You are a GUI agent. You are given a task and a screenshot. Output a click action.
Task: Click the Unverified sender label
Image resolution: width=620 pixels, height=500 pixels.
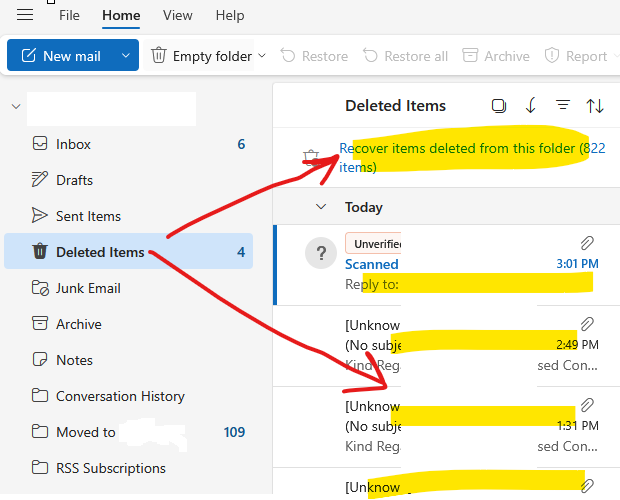pos(373,243)
